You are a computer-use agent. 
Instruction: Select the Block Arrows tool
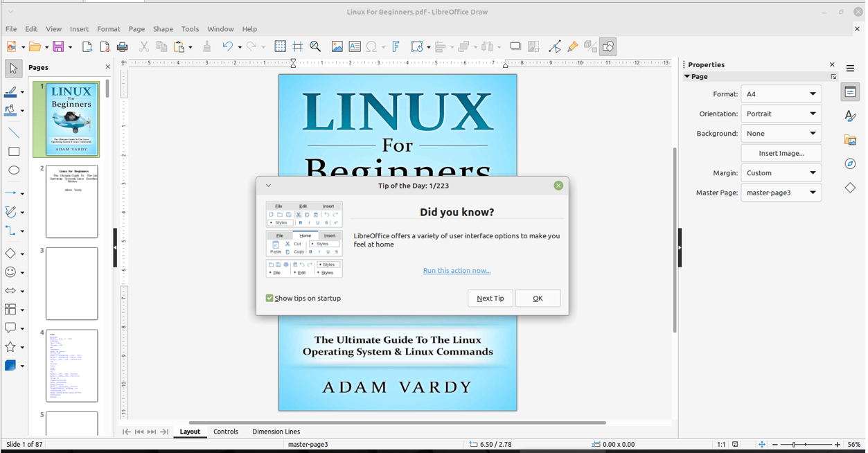10,291
